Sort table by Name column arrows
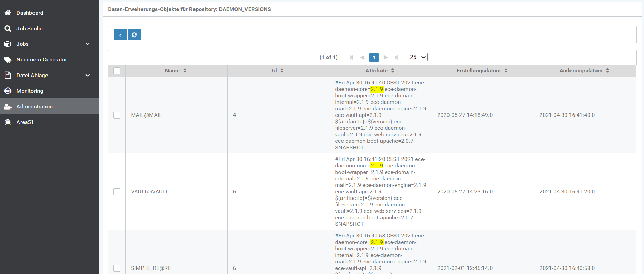The height and width of the screenshot is (274, 644). click(185, 71)
